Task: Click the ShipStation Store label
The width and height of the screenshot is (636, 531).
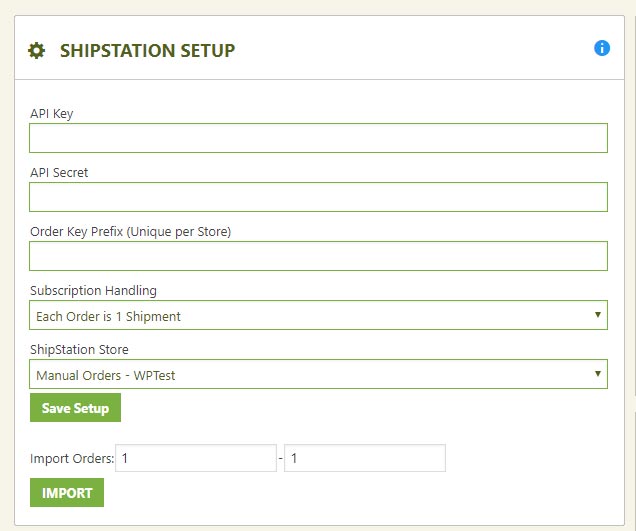Action: (79, 350)
